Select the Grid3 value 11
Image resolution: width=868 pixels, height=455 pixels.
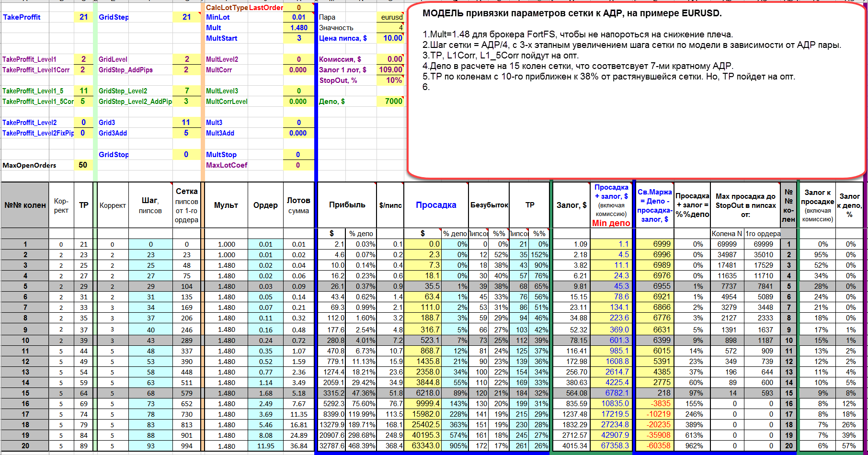click(x=187, y=123)
